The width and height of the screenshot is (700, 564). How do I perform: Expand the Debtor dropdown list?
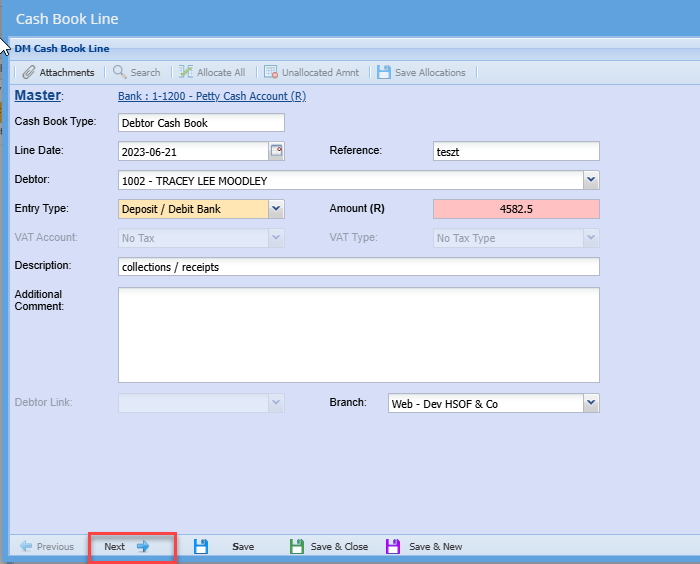point(591,180)
